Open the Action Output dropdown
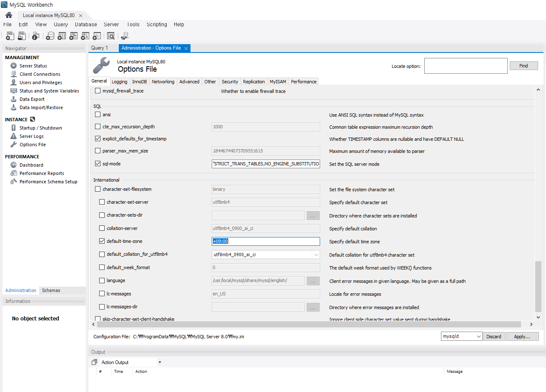This screenshot has width=546, height=392. click(160, 362)
